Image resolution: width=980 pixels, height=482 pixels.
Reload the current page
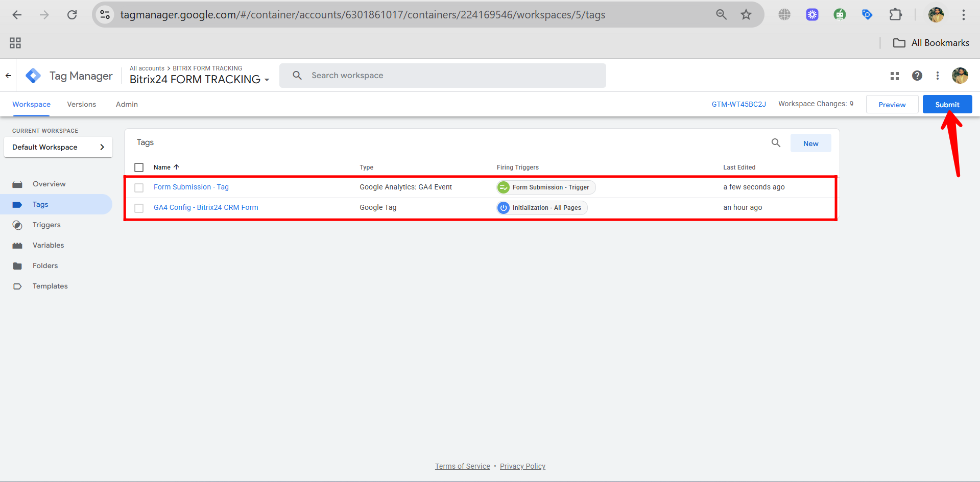click(72, 15)
